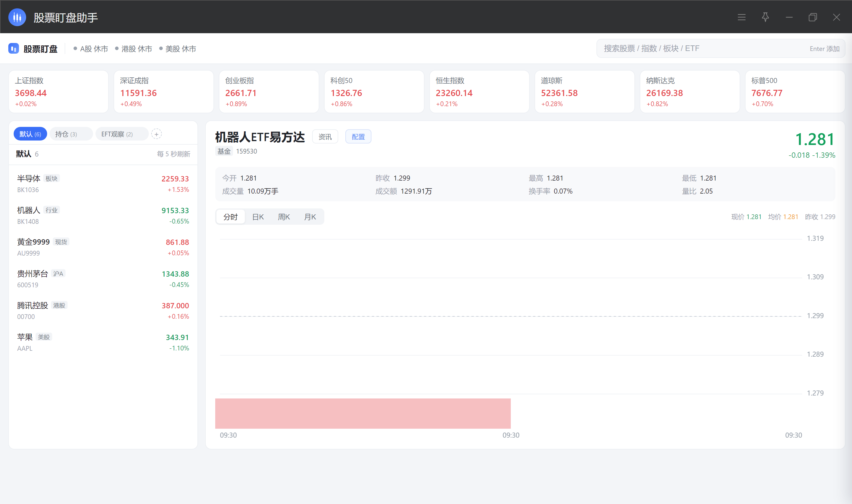This screenshot has width=852, height=504.
Task: Click the blue candlestick app logo
Action: coord(17,17)
